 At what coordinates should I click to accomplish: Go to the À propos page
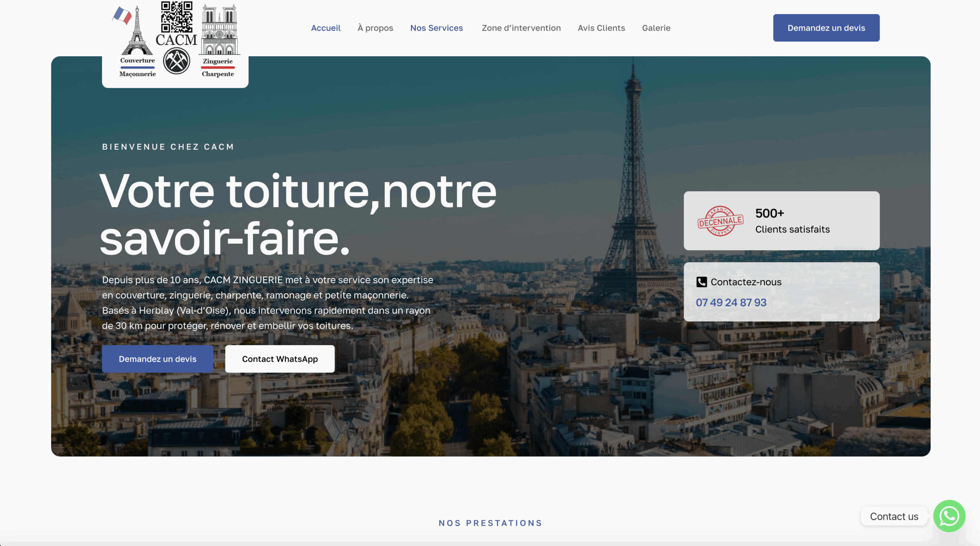click(375, 28)
